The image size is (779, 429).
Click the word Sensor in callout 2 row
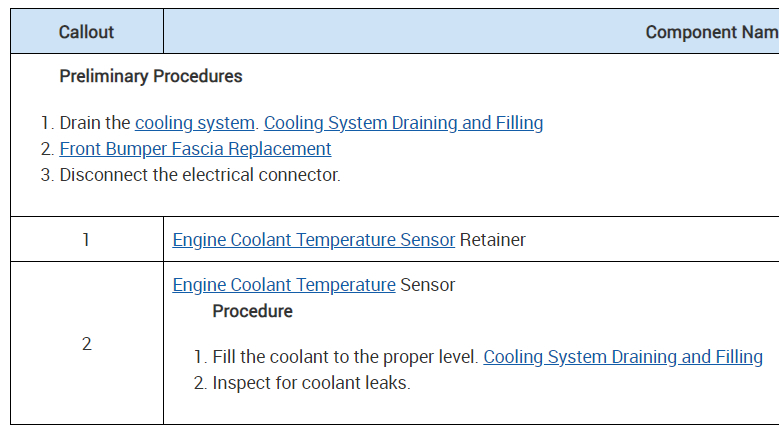point(427,285)
